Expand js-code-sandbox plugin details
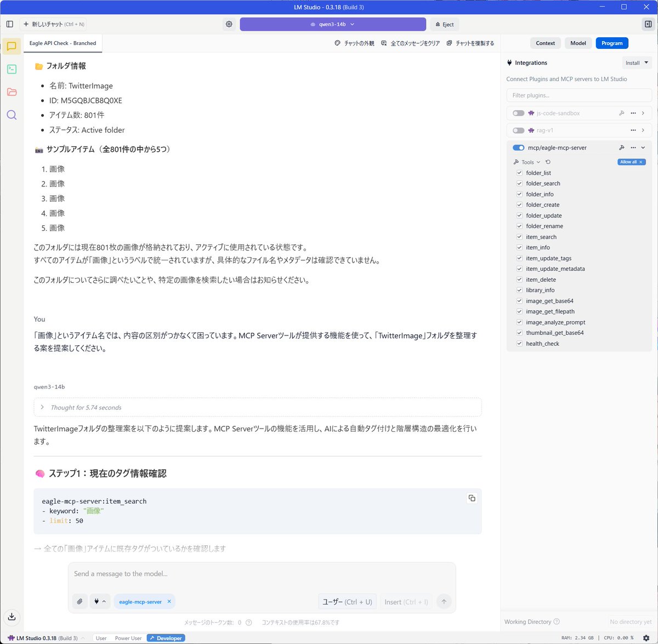658x644 pixels. tap(643, 113)
